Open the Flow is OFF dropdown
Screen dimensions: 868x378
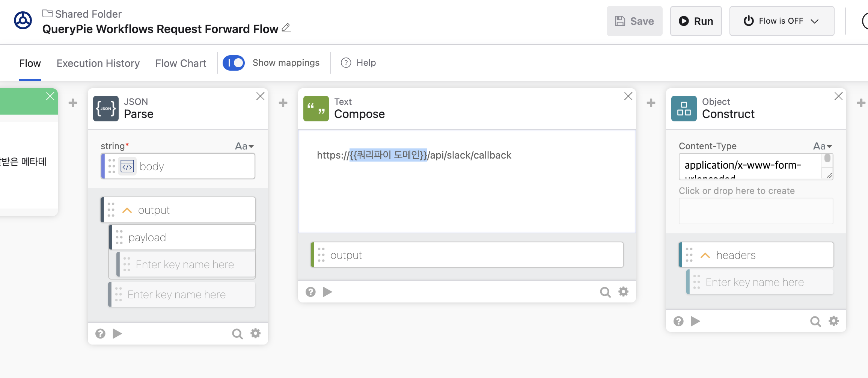point(782,21)
